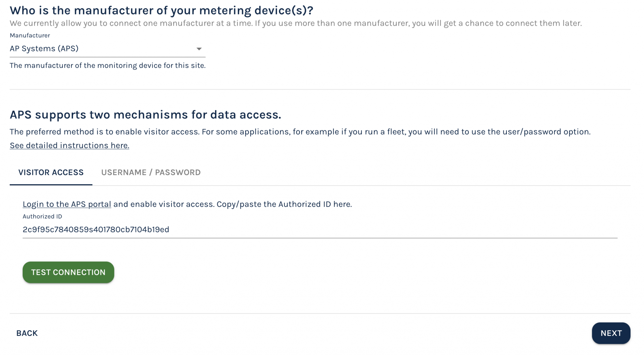
Task: Click the gray "We currently allow you" subtitle
Action: click(296, 23)
